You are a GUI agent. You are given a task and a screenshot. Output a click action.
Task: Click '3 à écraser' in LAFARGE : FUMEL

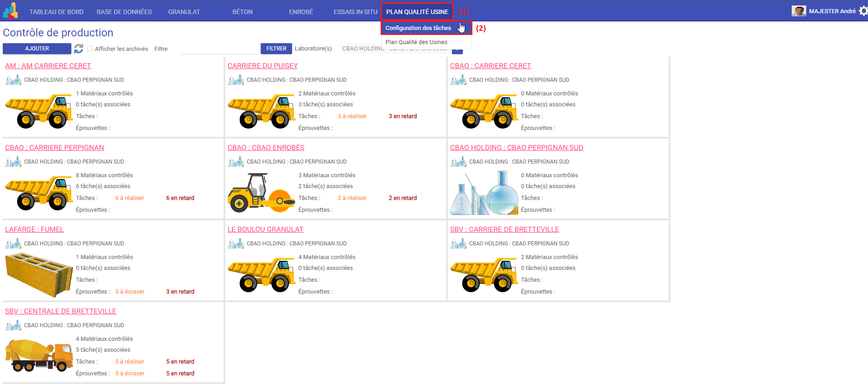coord(129,292)
